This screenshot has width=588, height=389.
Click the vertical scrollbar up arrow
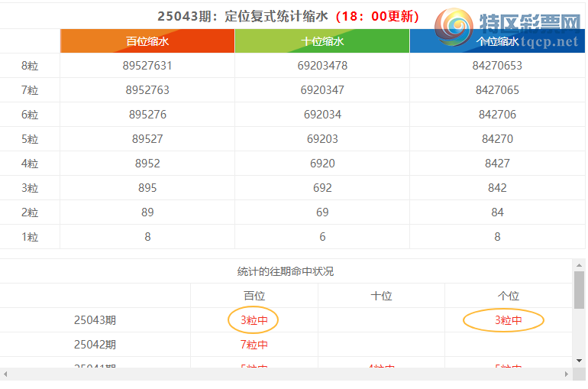click(x=579, y=265)
